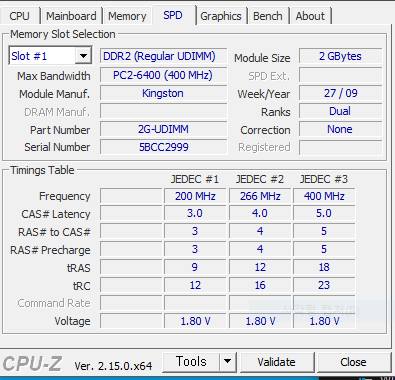Switch to the CPU tab
The height and width of the screenshot is (380, 395).
(19, 16)
